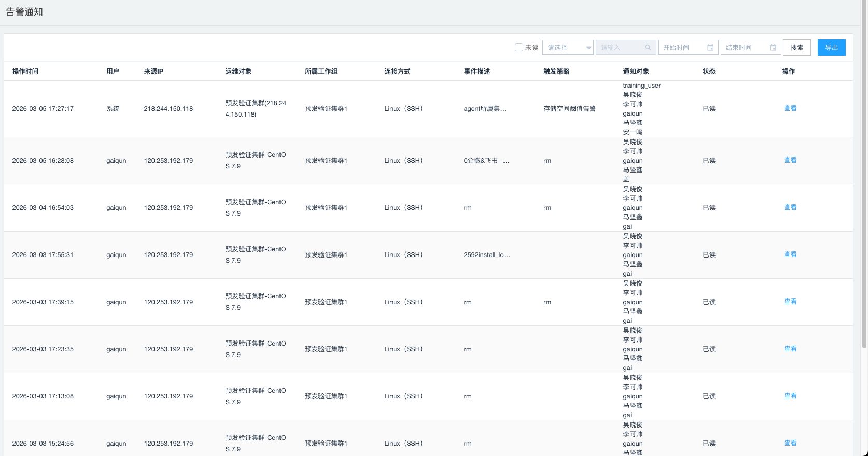Click the truncated agent所属集… event description
Viewport: 868px width, 456px height.
click(x=485, y=109)
